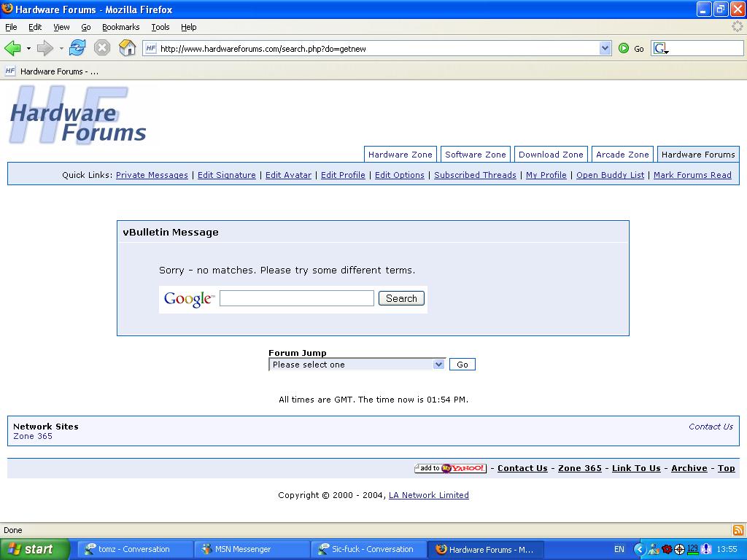The width and height of the screenshot is (747, 560).
Task: Click the Google Search button
Action: click(401, 298)
